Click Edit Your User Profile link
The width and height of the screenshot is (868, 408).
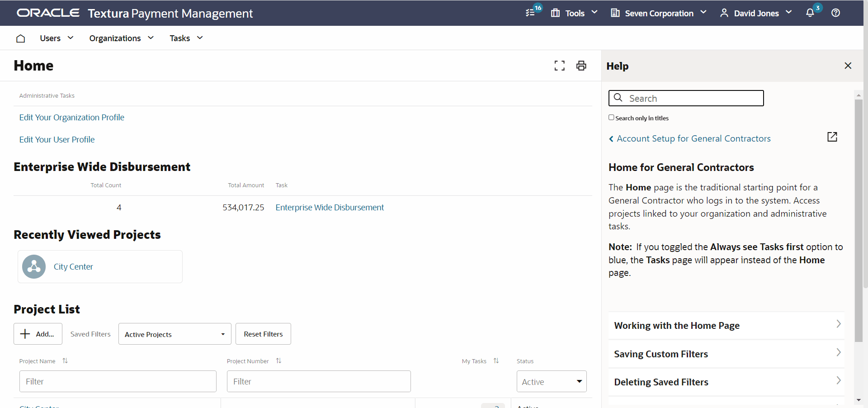click(x=57, y=139)
